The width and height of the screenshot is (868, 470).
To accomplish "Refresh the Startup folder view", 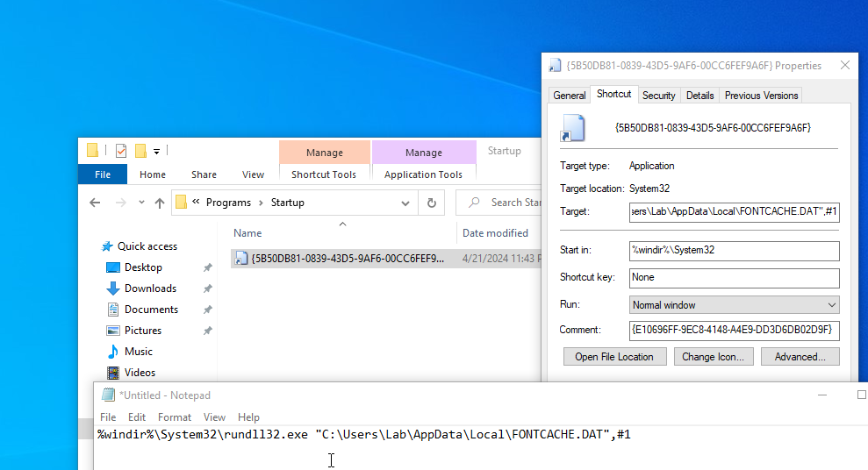I will coord(431,203).
